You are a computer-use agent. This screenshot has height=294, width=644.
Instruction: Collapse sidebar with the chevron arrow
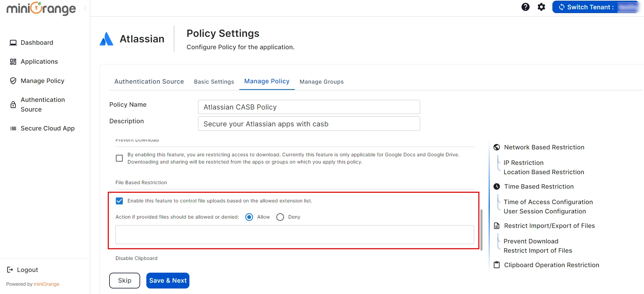pyautogui.click(x=85, y=9)
